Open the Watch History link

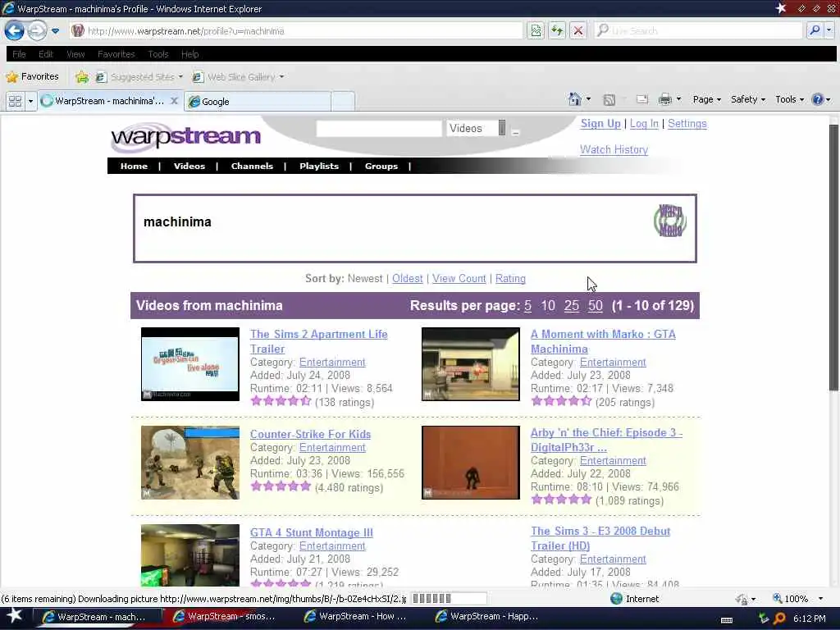pyautogui.click(x=614, y=149)
